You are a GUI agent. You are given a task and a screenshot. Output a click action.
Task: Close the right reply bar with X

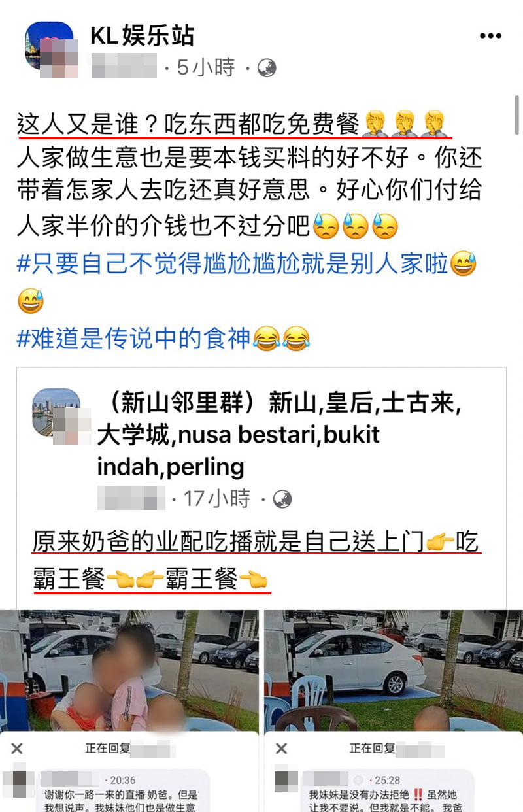[x=282, y=749]
